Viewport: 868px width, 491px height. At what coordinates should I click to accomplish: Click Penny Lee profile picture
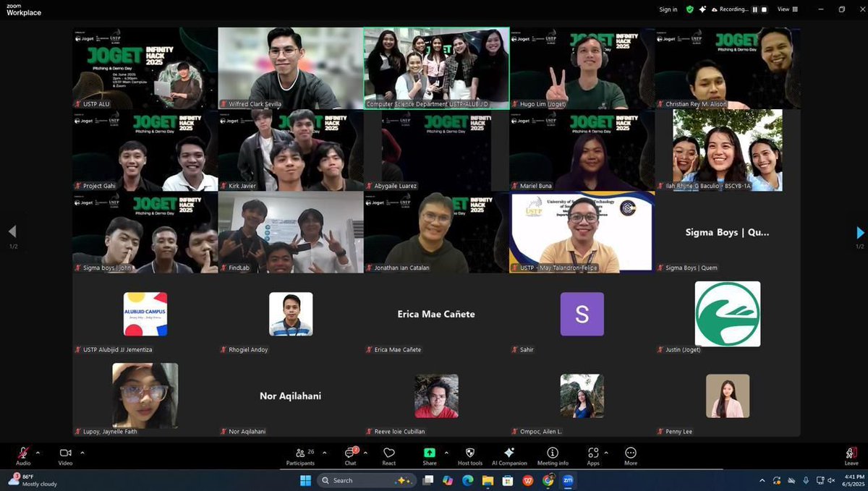(728, 396)
